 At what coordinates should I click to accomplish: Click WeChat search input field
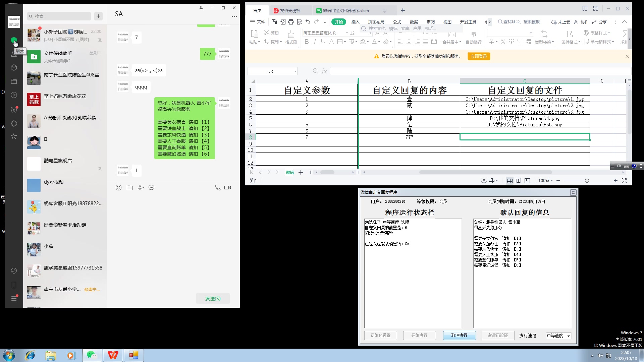(59, 16)
